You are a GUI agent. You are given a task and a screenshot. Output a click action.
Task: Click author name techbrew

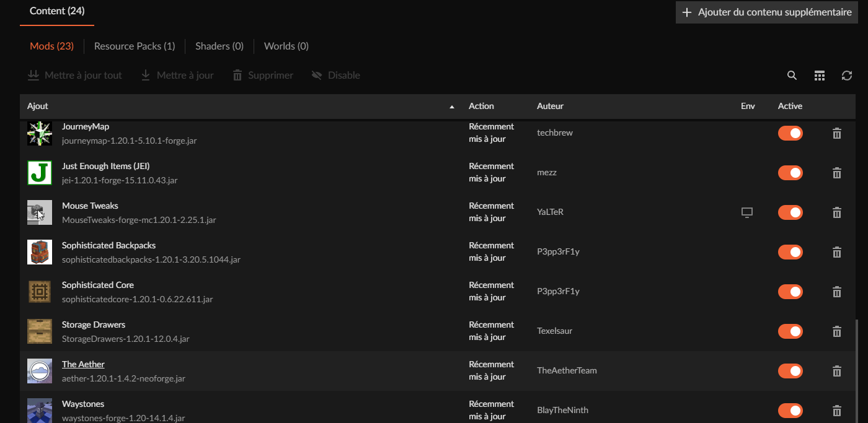coord(555,133)
